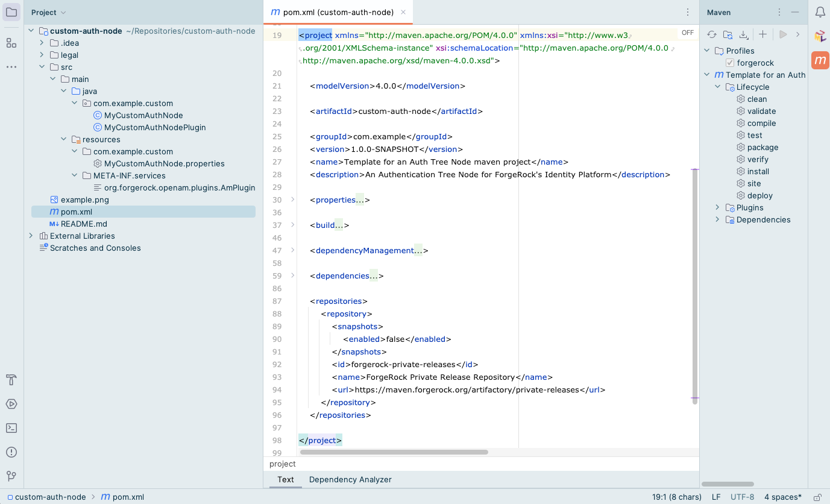Toggle the OFF indicator in the editor

(x=687, y=33)
